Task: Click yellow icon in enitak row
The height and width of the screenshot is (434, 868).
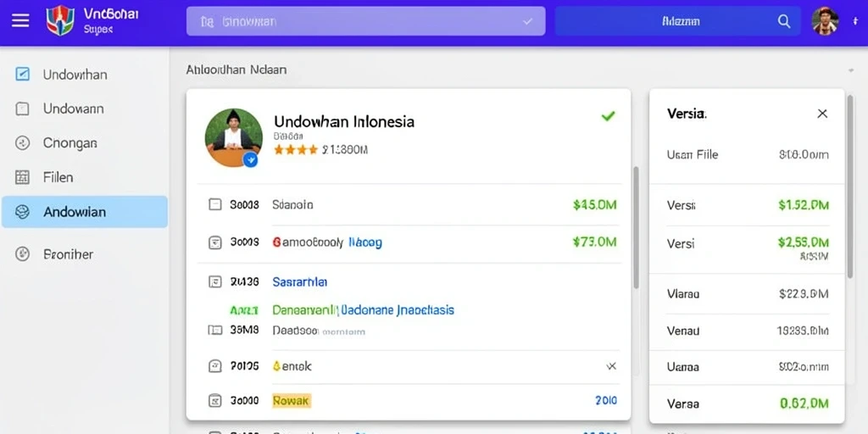Action: coord(276,366)
